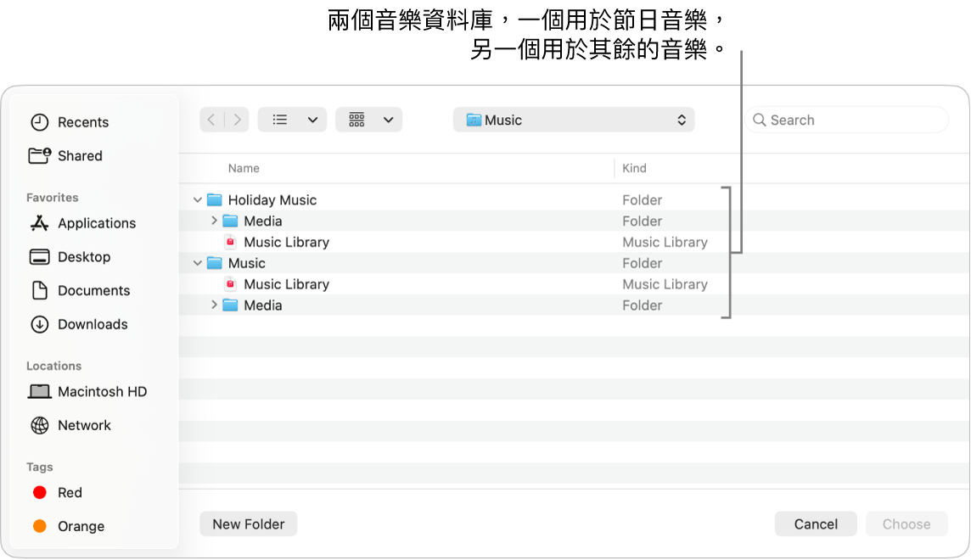Image resolution: width=971 pixels, height=560 pixels.
Task: Go forward with the right arrow
Action: 237,120
